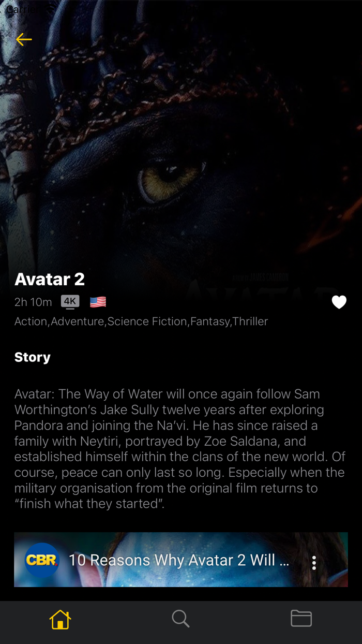The height and width of the screenshot is (644, 362).
Task: Tap the 4K quality badge
Action: click(70, 302)
